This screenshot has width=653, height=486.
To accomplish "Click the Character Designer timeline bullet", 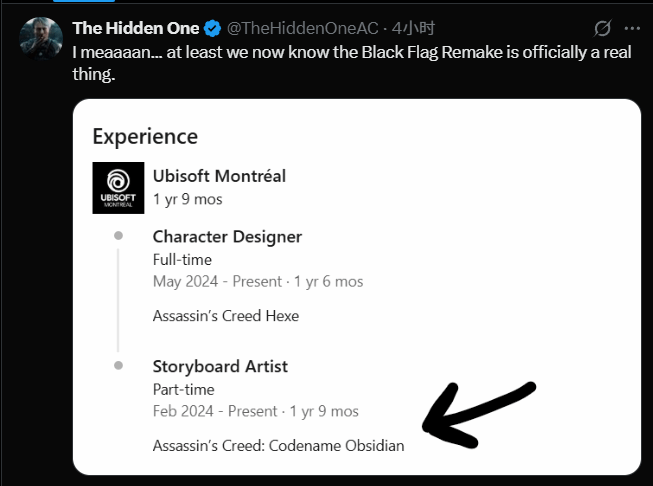I will [x=118, y=236].
